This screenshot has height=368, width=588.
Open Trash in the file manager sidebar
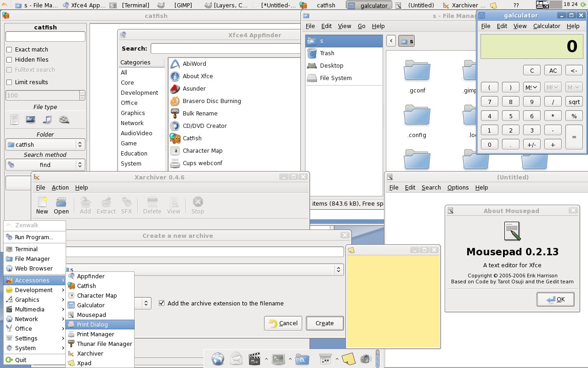[344, 53]
